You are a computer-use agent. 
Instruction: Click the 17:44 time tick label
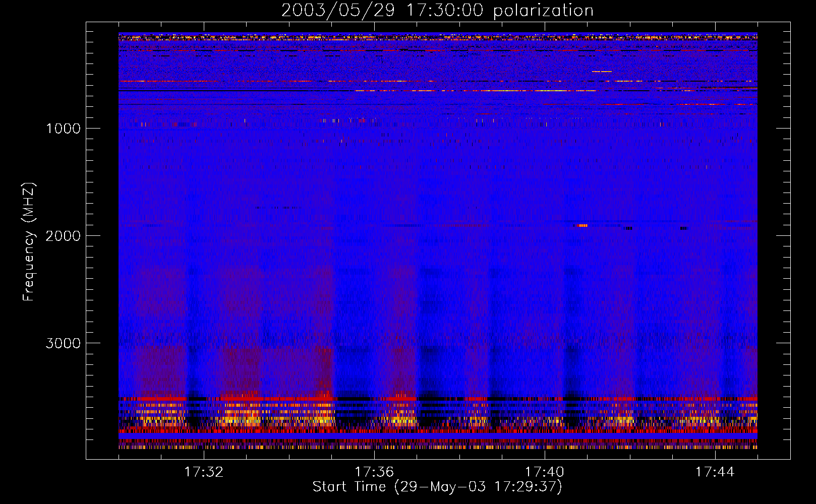[x=715, y=472]
